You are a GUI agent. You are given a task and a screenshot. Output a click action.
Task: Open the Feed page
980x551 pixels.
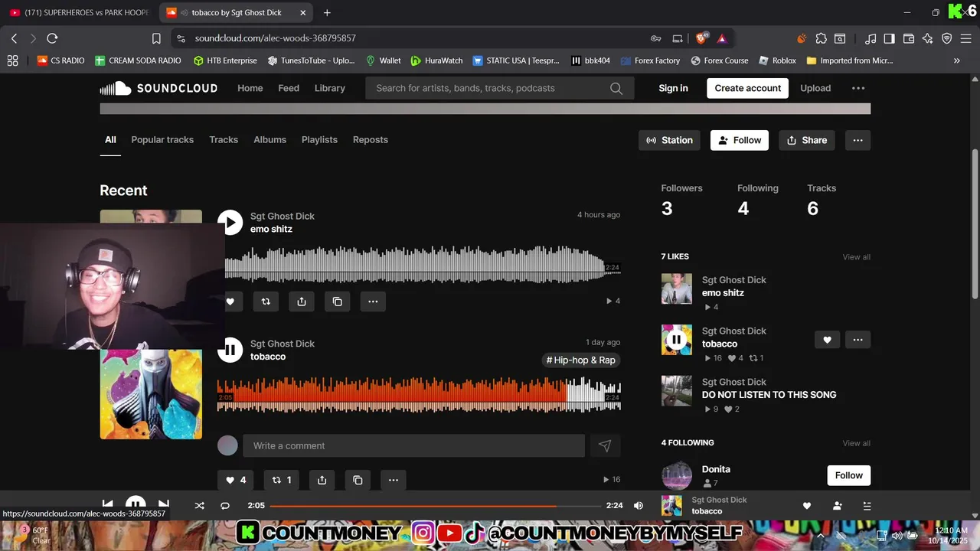(289, 88)
